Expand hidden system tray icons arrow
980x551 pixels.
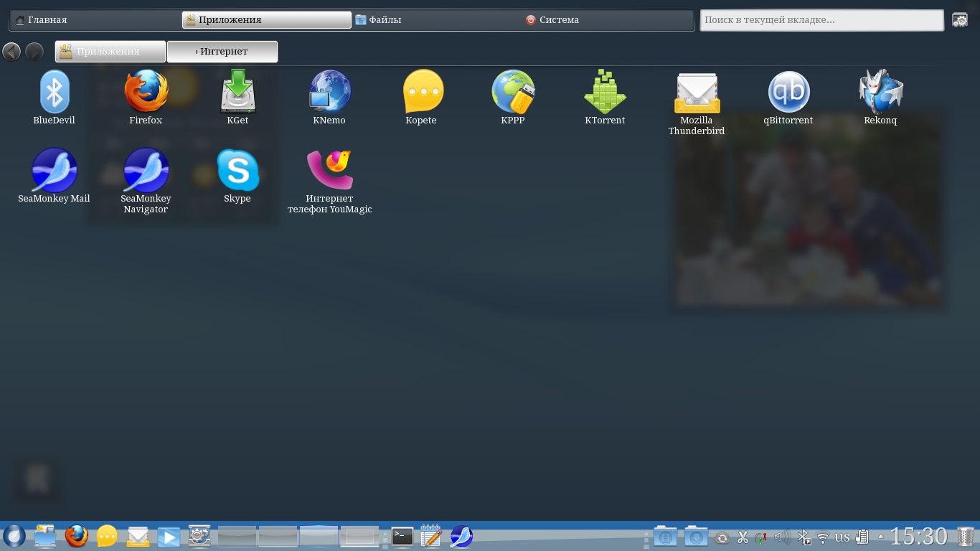coord(881,537)
